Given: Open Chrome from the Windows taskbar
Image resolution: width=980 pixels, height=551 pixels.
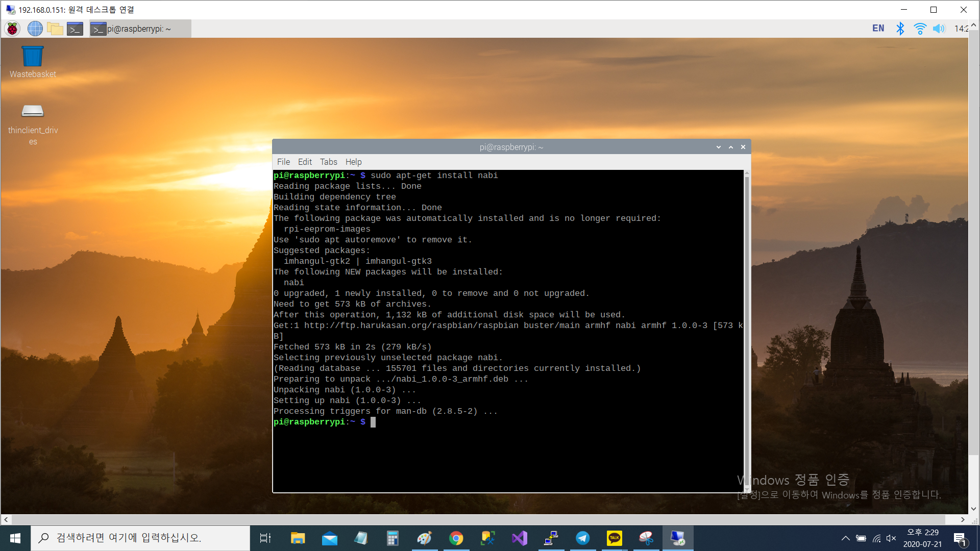Looking at the screenshot, I should 456,538.
